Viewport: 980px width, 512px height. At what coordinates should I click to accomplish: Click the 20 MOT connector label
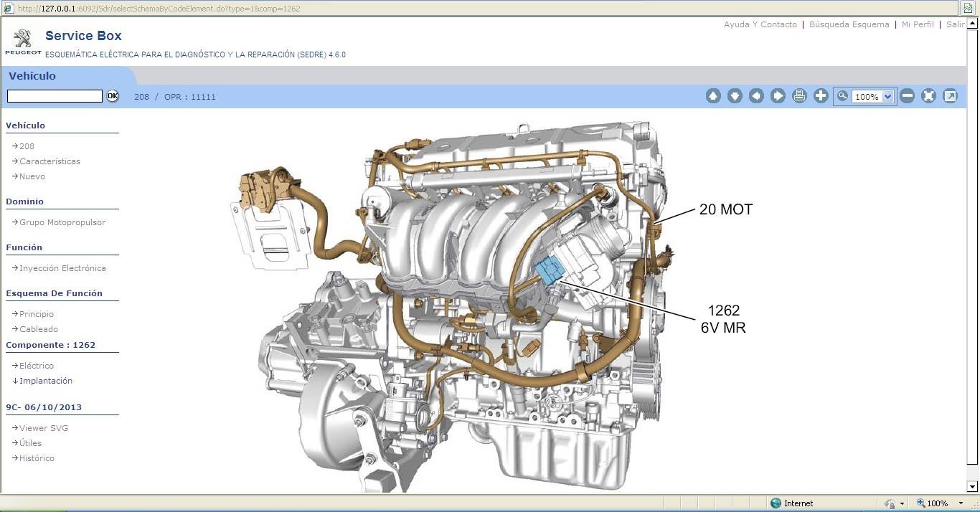[726, 209]
